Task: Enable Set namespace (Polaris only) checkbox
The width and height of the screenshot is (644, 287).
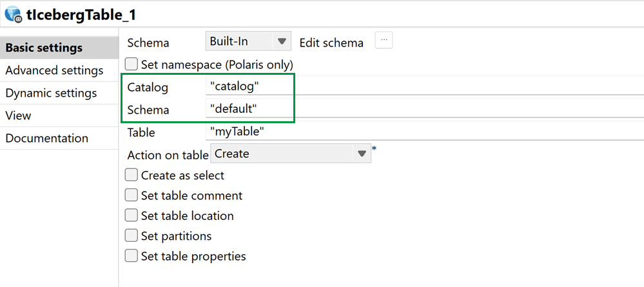Action: point(132,64)
